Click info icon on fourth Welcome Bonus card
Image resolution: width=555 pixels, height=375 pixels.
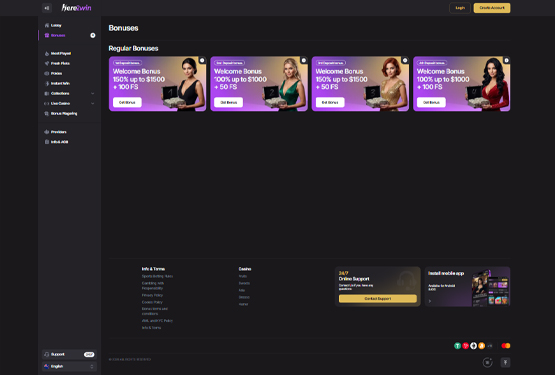coord(507,60)
